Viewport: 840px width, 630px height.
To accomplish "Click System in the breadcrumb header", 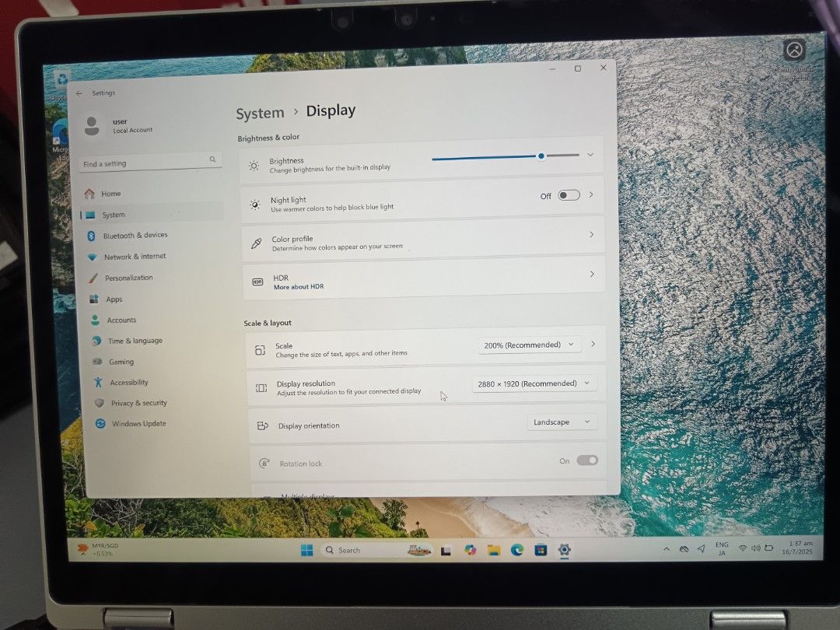I will pyautogui.click(x=261, y=114).
